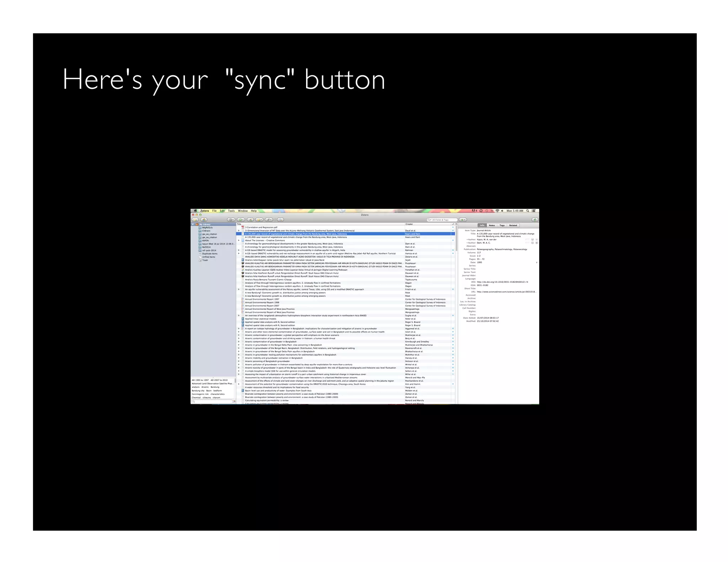Click the sync circular arrows menu bar icon

tap(481, 211)
